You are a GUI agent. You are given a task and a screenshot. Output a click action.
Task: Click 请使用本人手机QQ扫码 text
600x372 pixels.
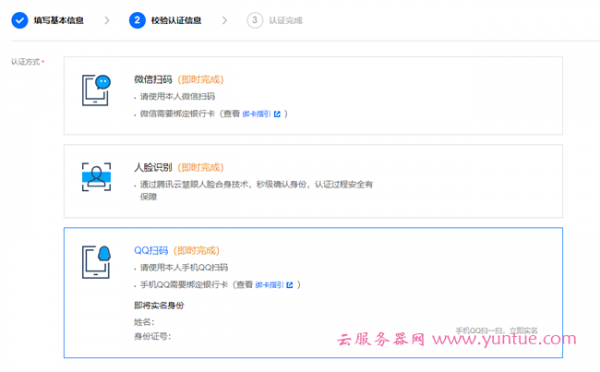tap(184, 268)
